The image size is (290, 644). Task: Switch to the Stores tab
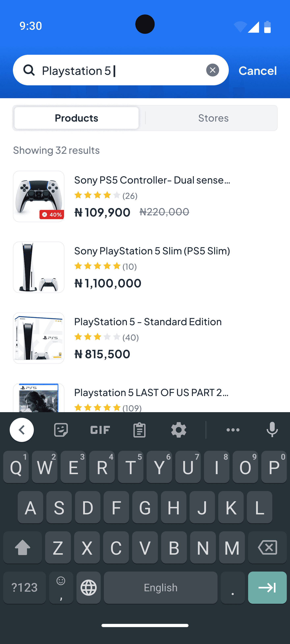[213, 118]
